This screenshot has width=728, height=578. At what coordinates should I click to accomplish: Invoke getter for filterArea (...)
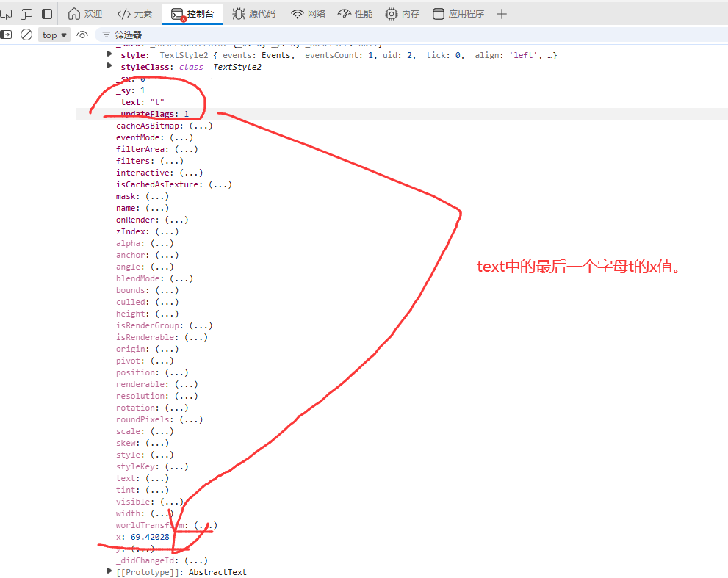click(x=186, y=149)
